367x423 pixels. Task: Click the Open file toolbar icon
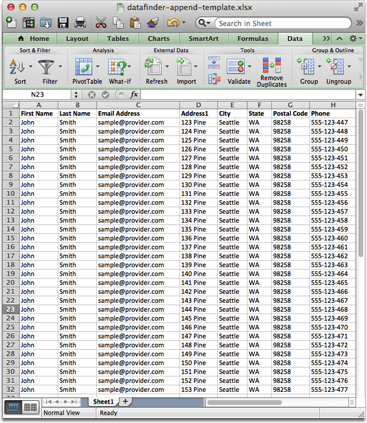click(46, 23)
